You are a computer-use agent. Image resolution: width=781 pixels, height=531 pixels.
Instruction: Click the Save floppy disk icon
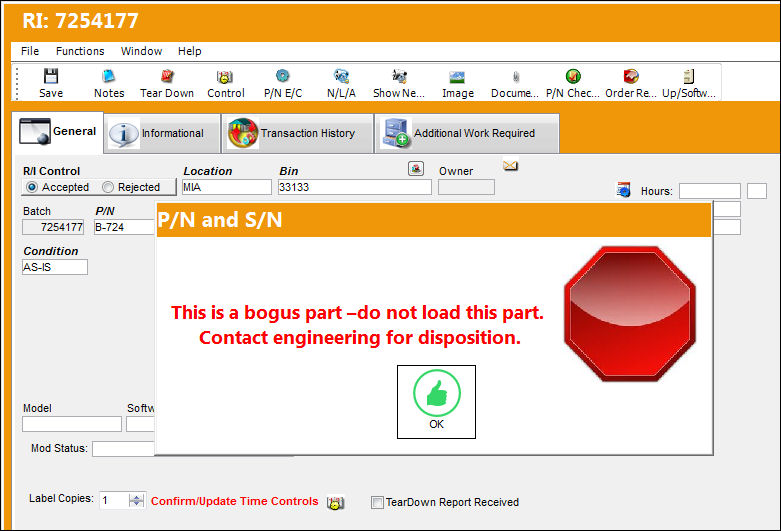(51, 76)
